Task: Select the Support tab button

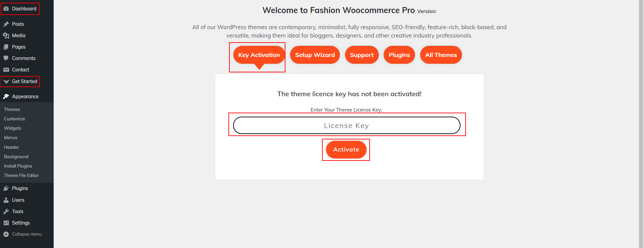Action: pyautogui.click(x=362, y=55)
